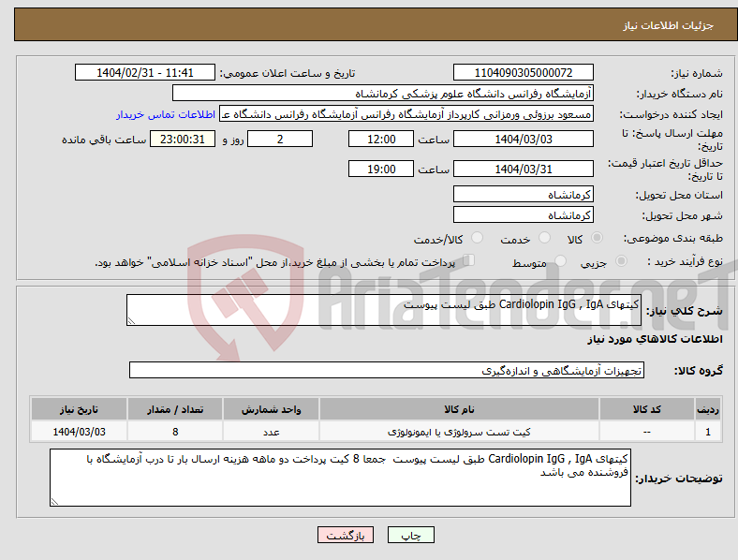Image resolution: width=738 pixels, height=560 pixels.
Task: Click the جزئیات اطلاعات نیاز header title
Action: 669,25
